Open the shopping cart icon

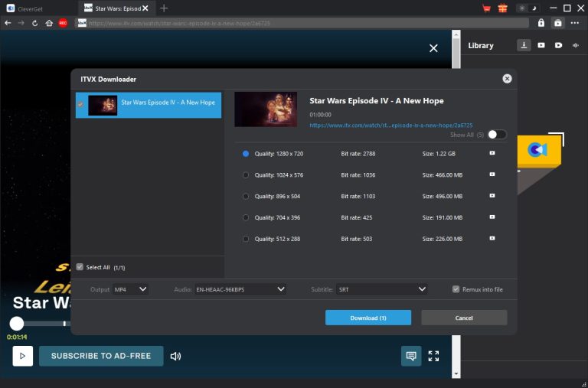[486, 8]
